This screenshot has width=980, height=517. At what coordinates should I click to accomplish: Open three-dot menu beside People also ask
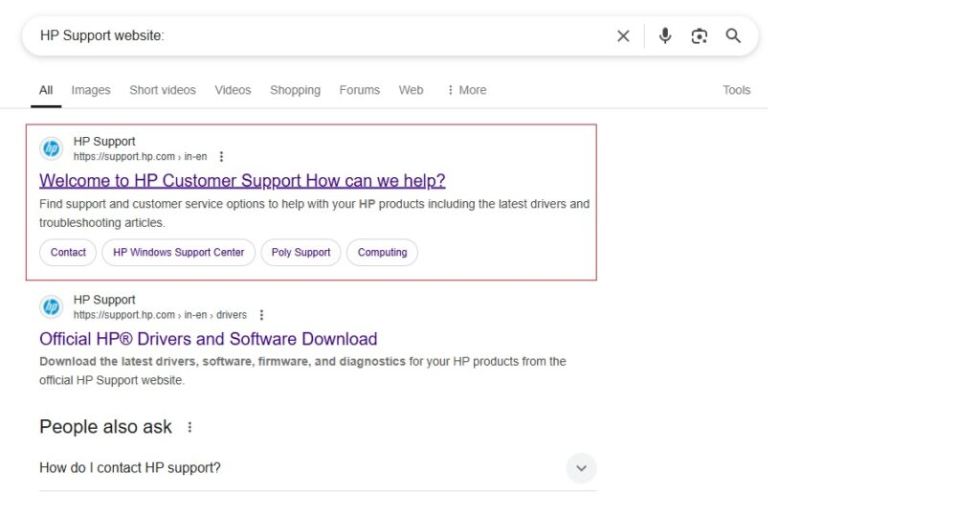[189, 427]
